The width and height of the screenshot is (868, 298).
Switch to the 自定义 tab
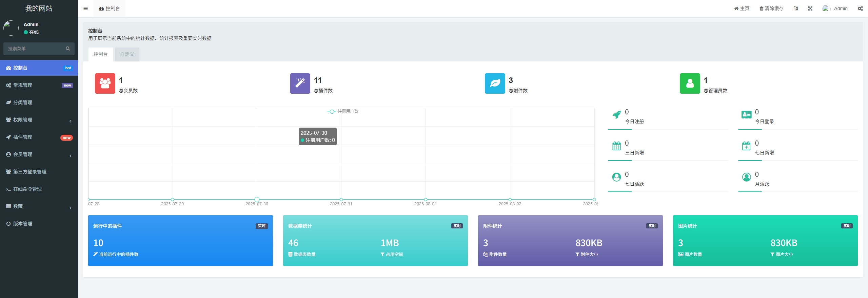coord(127,54)
